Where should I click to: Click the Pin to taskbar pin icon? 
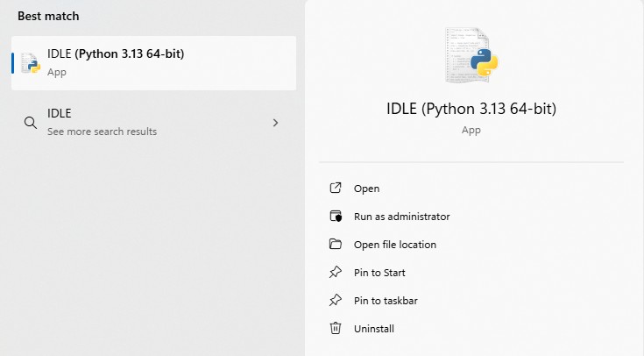point(336,300)
